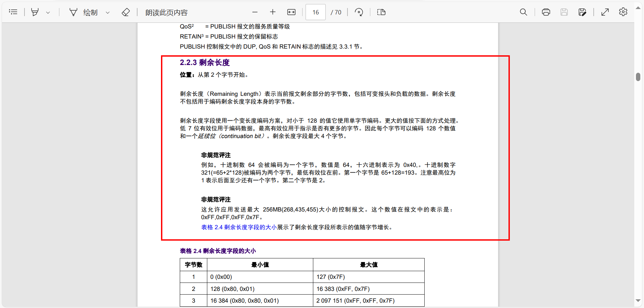This screenshot has width=644, height=308.
Task: Zoom out with the minus button
Action: point(255,12)
